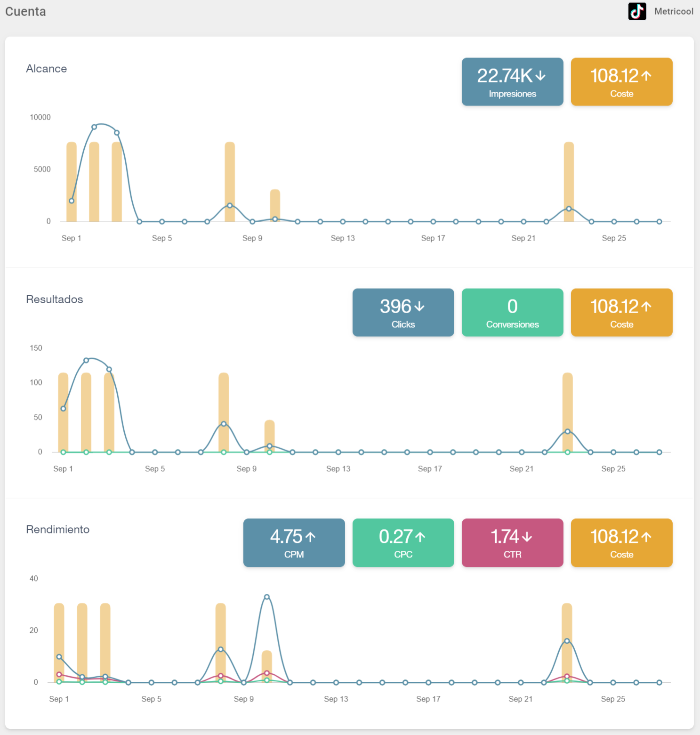Select the Coste card in Rendimiento

point(621,542)
